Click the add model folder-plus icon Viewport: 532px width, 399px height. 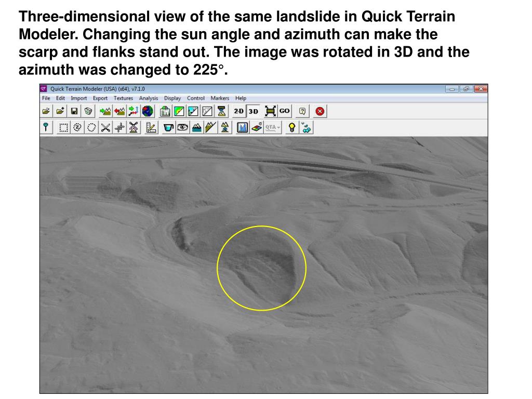pos(60,111)
